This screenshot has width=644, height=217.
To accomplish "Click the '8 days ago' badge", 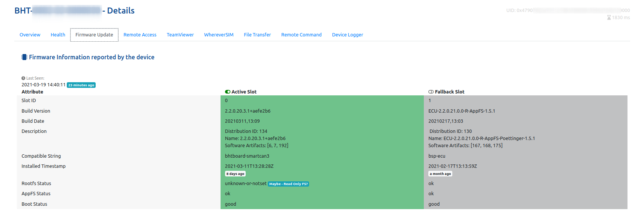I will coord(235,174).
